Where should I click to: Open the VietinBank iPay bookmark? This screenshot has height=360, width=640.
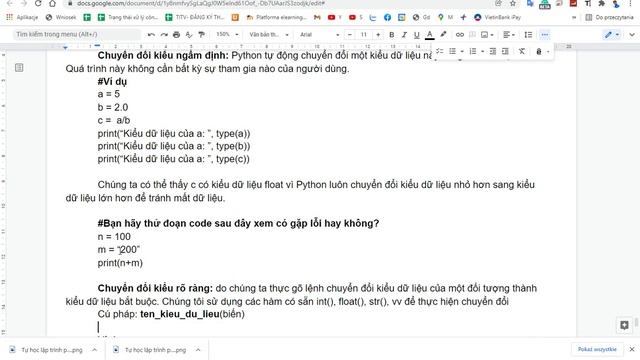click(498, 17)
